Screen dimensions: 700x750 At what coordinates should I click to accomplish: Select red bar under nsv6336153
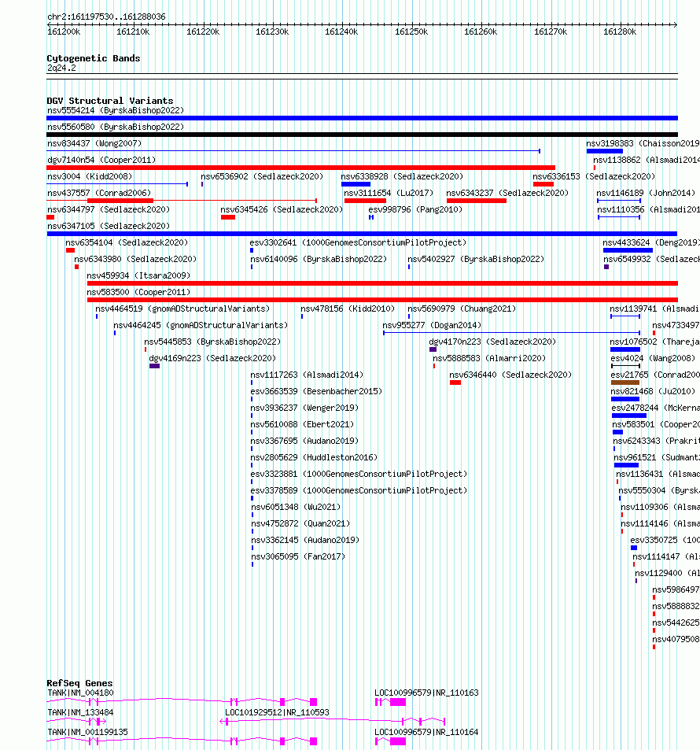[543, 184]
